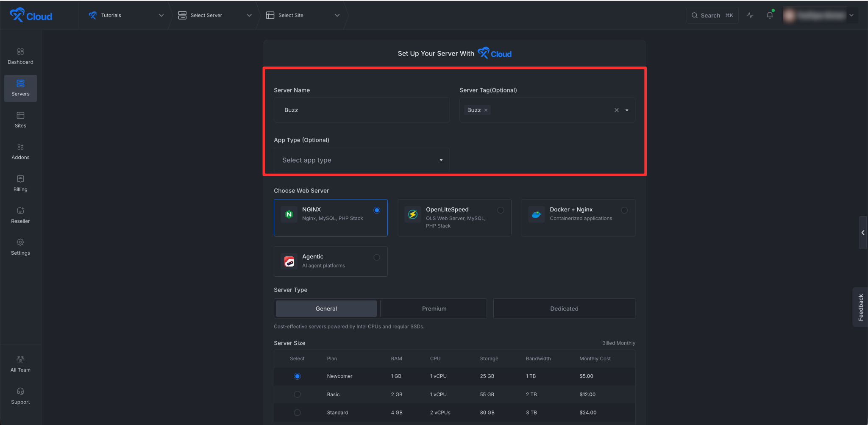Click the Docker whale icon

(537, 214)
